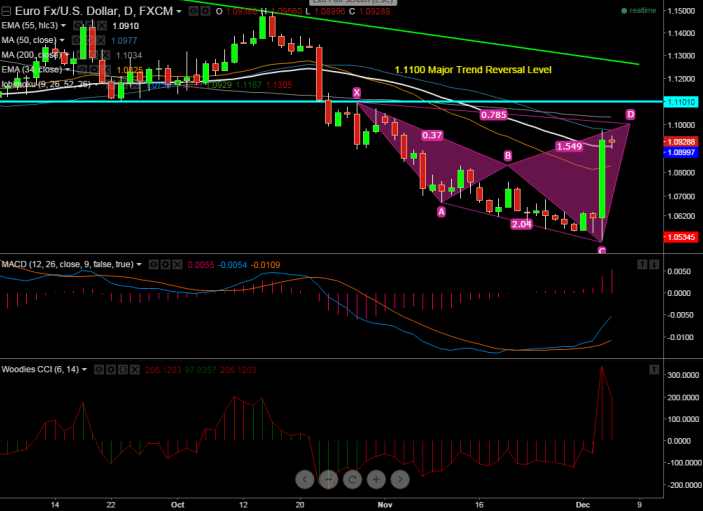Move MACD pane down with arrow

[654, 264]
